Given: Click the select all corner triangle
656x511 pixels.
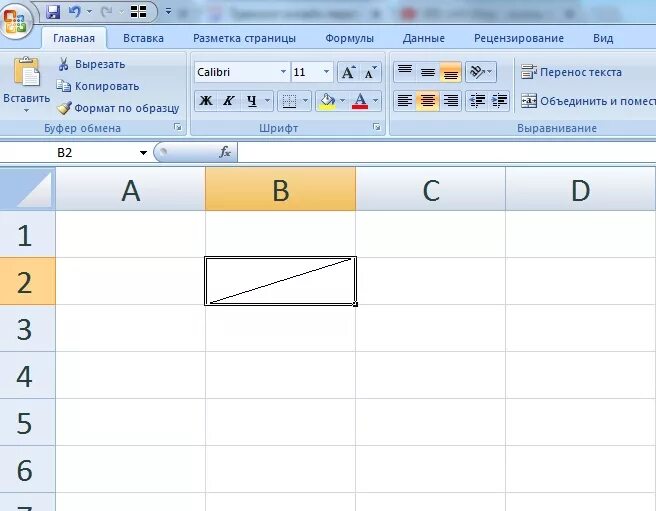Looking at the screenshot, I should pos(28,189).
